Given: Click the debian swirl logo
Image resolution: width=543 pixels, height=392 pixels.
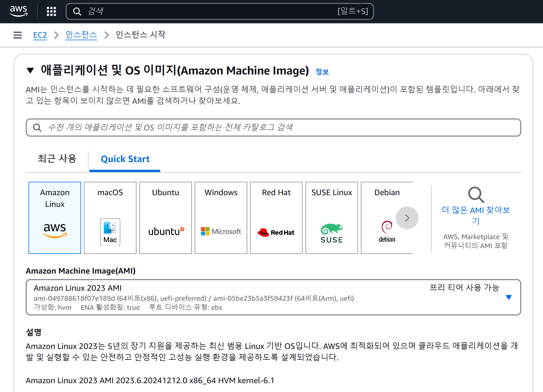Looking at the screenshot, I should [x=387, y=232].
